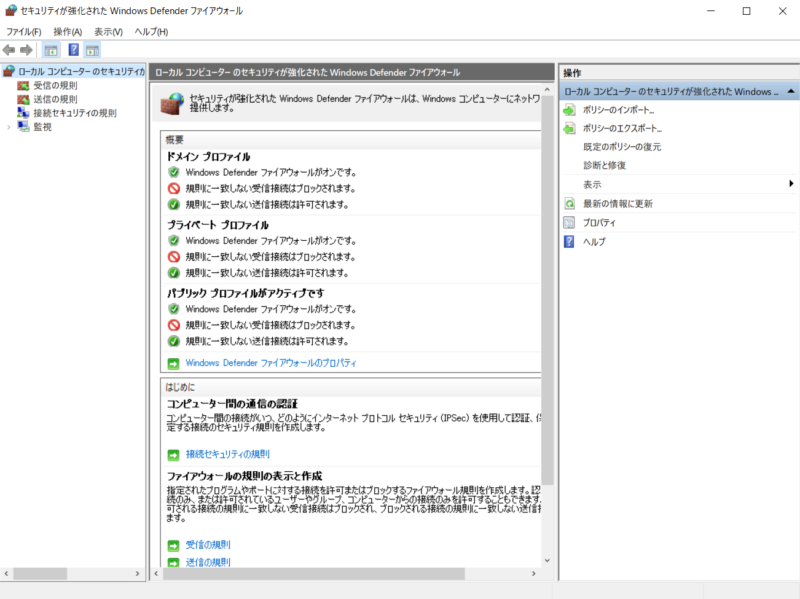Select 受信の規則 in the left tree
Image resolution: width=800 pixels, height=599 pixels.
55,85
